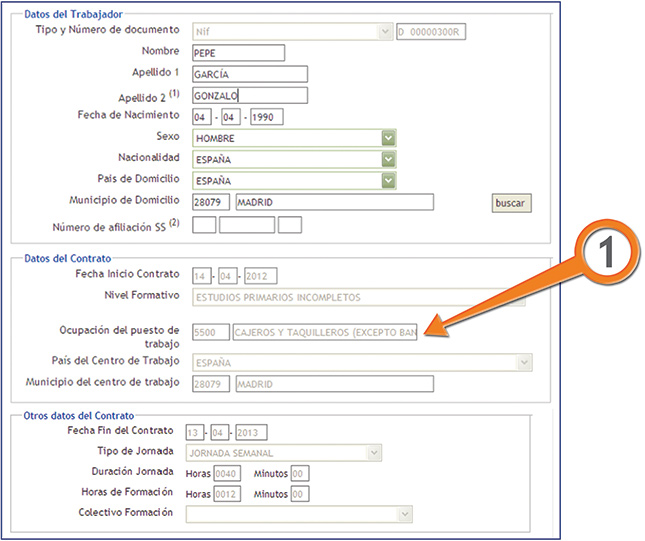Click the Duración Jornada Horas field 0040
This screenshot has width=645, height=541.
click(227, 474)
